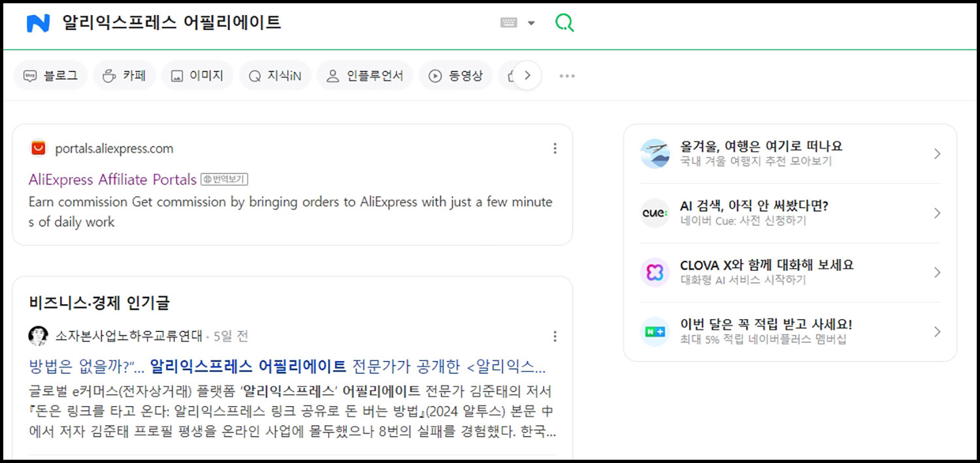This screenshot has width=980, height=463.
Task: Open CLOVA X와 함께 대화해 보세요 item
Action: [767, 265]
